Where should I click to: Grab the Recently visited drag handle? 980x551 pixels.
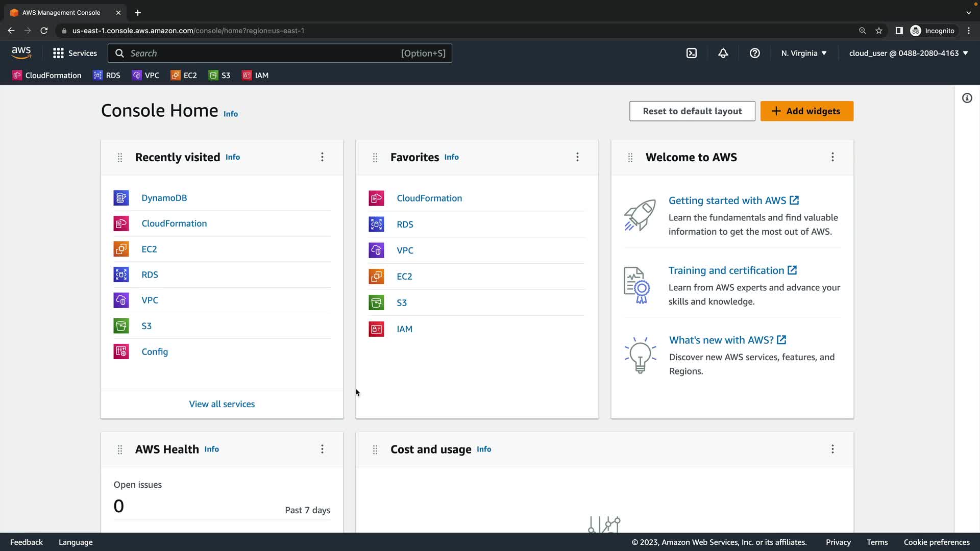point(120,158)
